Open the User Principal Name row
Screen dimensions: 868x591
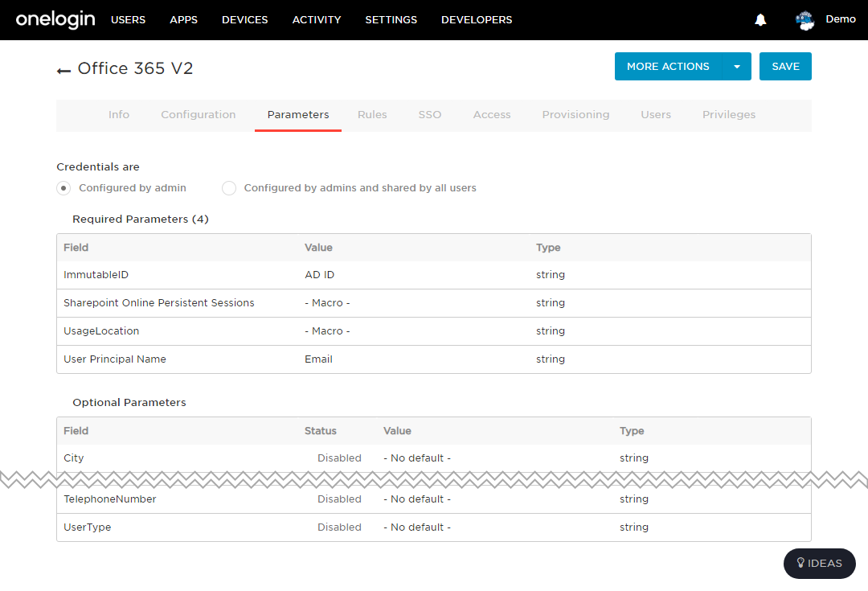pos(434,359)
